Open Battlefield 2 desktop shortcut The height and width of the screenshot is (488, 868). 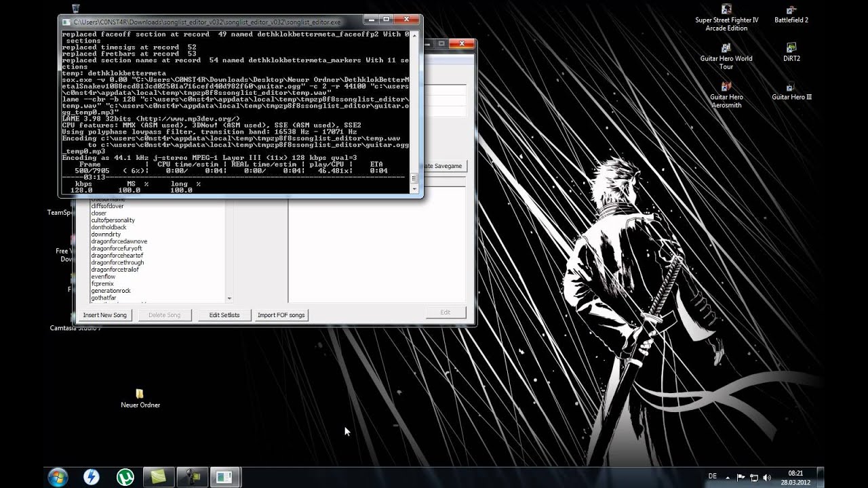(791, 14)
